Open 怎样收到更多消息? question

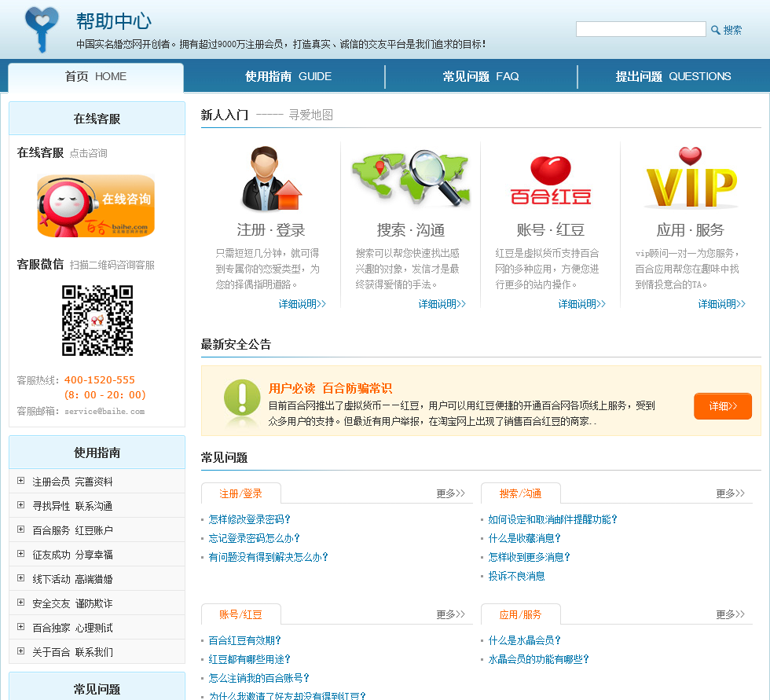coord(529,557)
